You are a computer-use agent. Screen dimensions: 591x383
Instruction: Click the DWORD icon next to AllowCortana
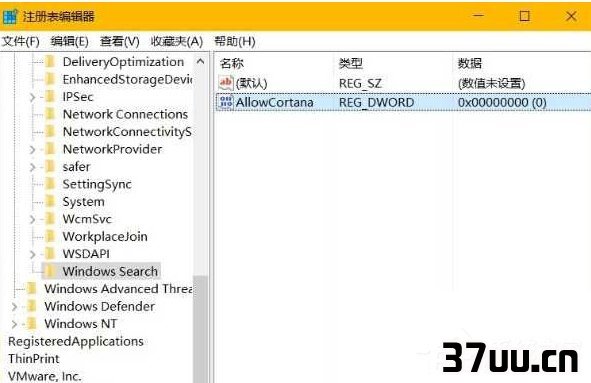(226, 102)
